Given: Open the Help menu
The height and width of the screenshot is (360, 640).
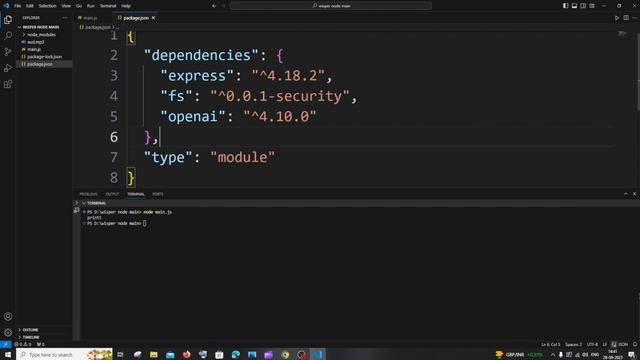Looking at the screenshot, I should click(x=126, y=6).
